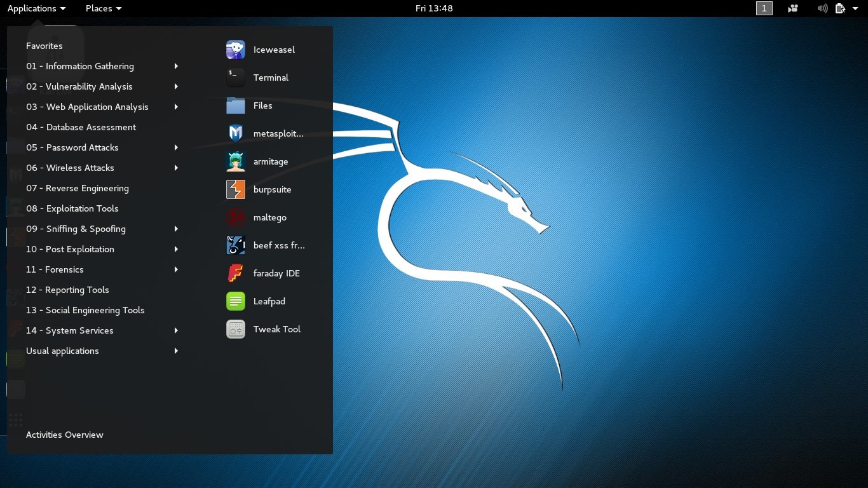Image resolution: width=868 pixels, height=488 pixels.
Task: Open faraday IDE
Action: pos(276,273)
